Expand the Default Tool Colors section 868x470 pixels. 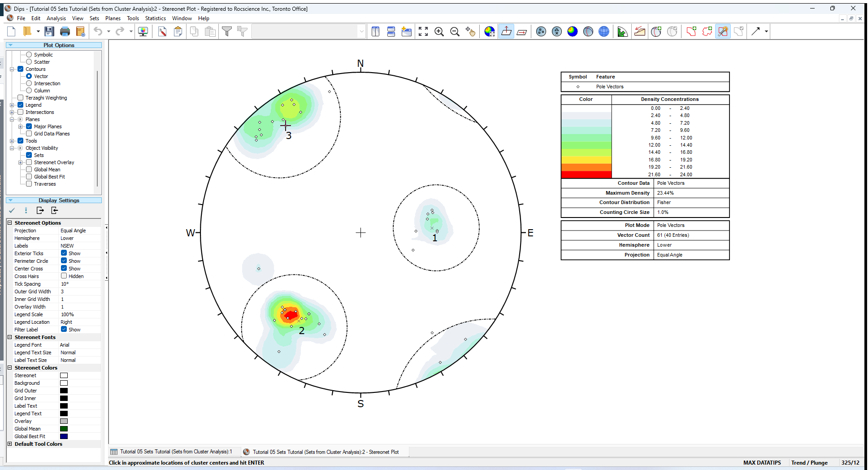coord(10,444)
